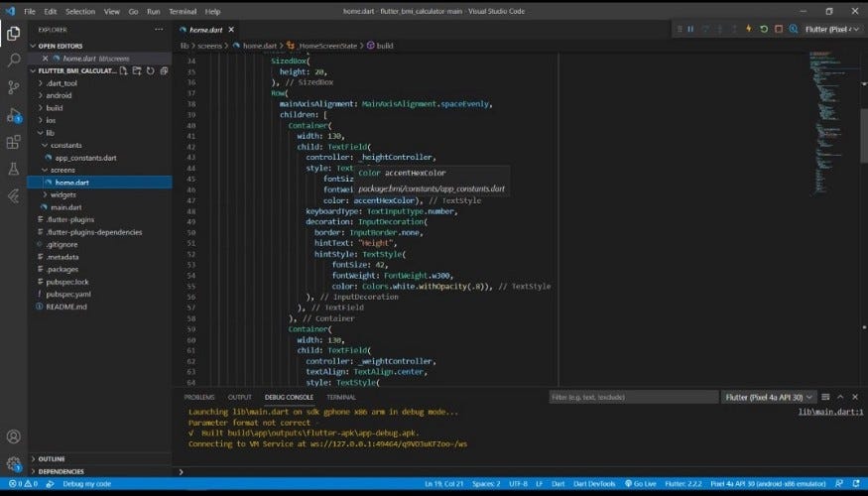Open README.md in explorer
The width and height of the screenshot is (868, 496).
[x=66, y=307]
